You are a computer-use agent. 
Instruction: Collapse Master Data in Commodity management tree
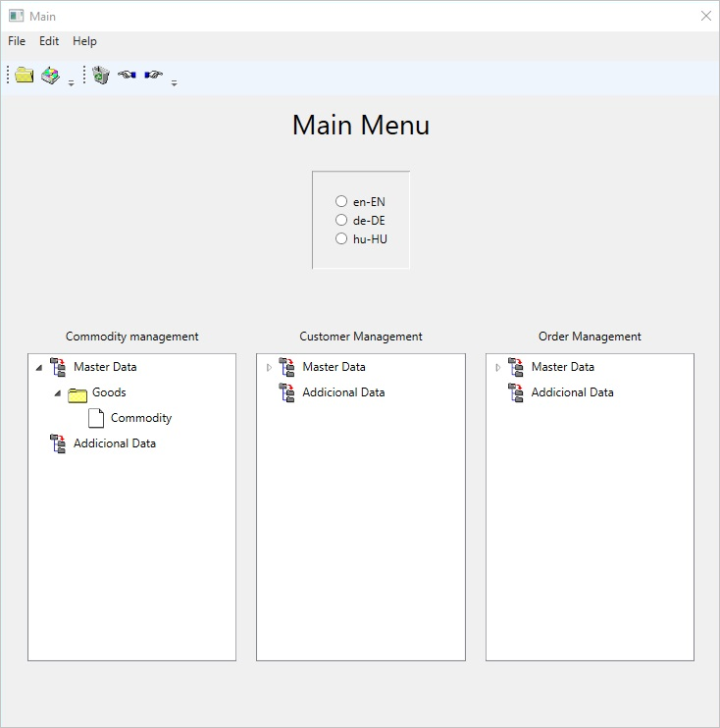(x=38, y=368)
